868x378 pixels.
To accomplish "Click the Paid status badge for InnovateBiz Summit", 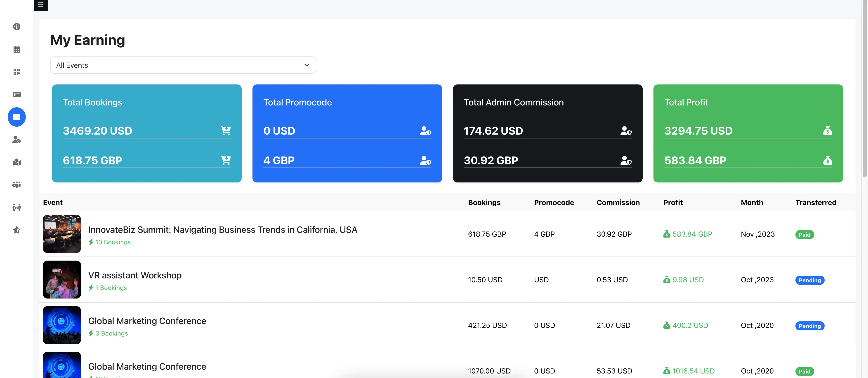I will click(805, 235).
